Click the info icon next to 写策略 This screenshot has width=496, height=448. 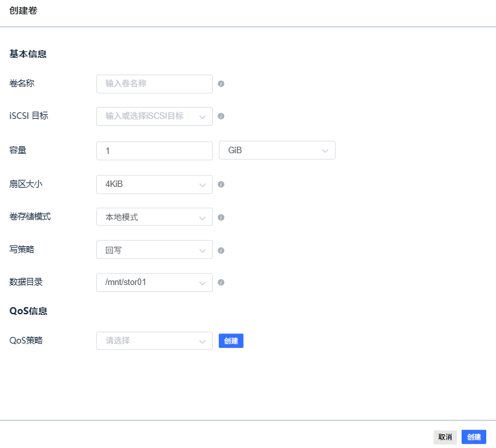coord(221,250)
